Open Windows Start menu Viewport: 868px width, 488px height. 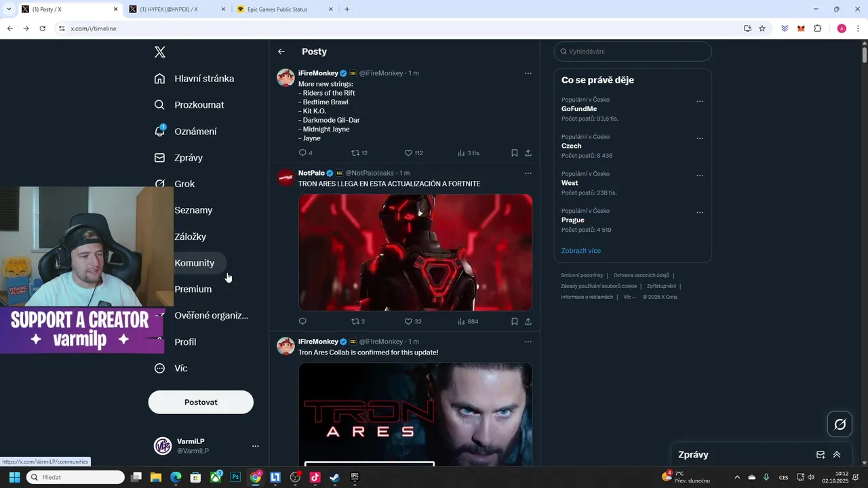pos(14,477)
